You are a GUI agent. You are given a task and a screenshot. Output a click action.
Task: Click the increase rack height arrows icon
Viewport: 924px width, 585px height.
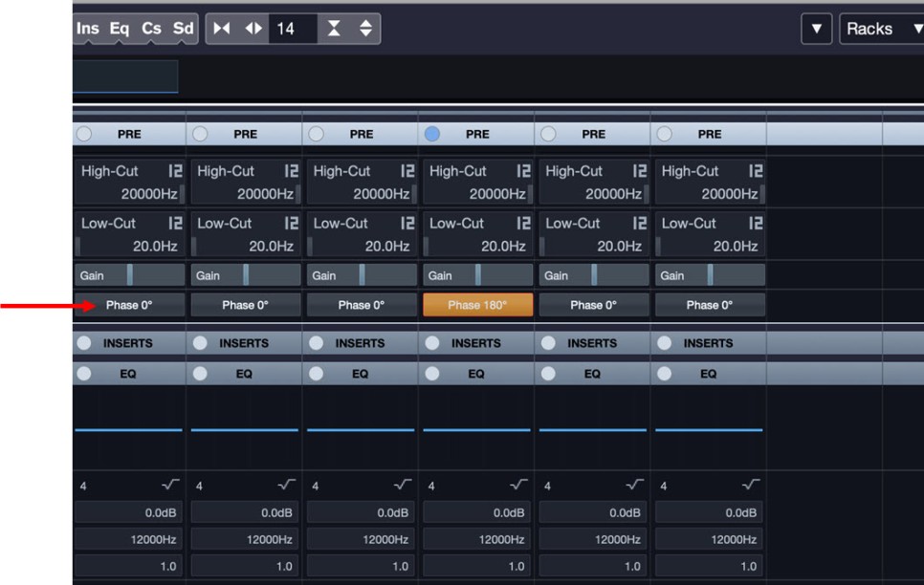(364, 29)
